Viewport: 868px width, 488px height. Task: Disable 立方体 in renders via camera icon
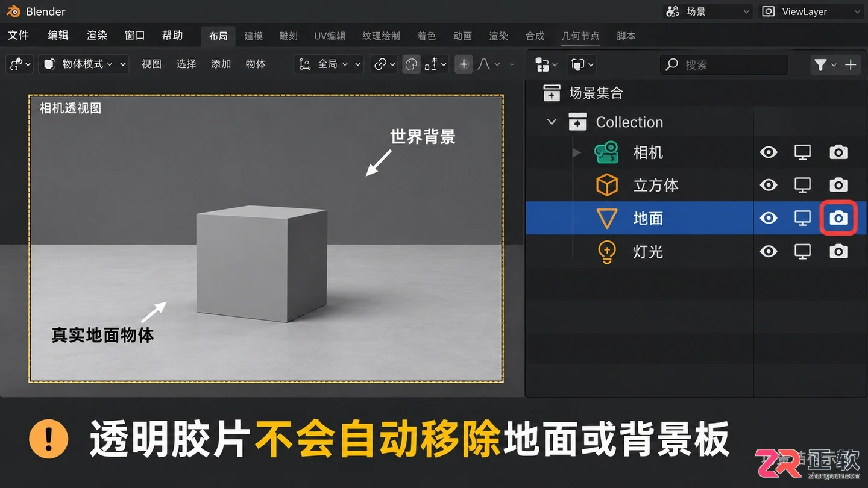(x=838, y=185)
